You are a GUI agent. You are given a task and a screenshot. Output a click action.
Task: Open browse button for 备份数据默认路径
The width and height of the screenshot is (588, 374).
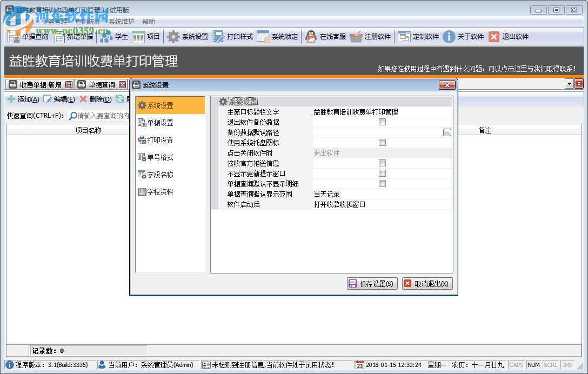pos(447,132)
